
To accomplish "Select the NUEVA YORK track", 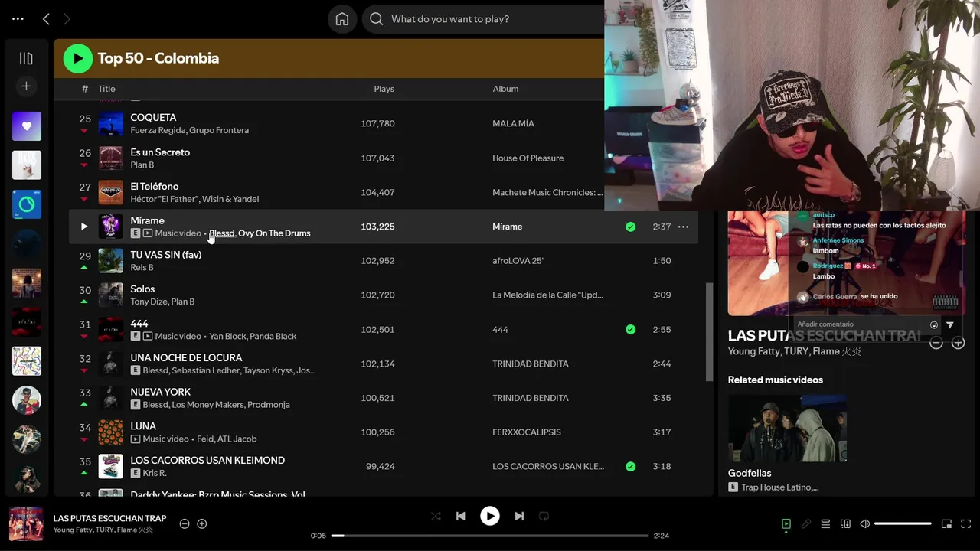I will (x=161, y=392).
